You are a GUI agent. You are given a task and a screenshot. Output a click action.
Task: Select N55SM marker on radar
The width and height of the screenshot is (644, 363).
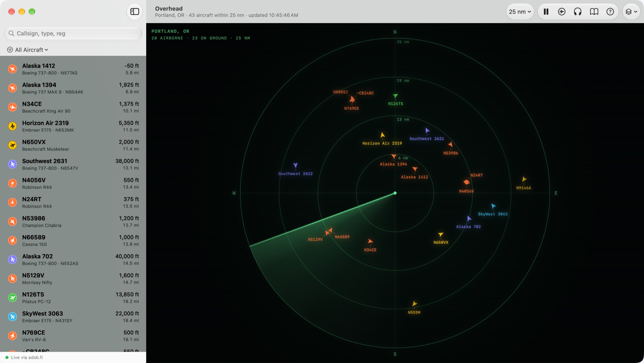coord(414,304)
